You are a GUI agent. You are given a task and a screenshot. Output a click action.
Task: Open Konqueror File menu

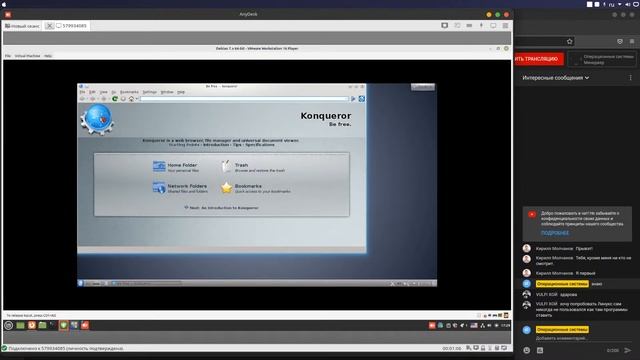82,92
